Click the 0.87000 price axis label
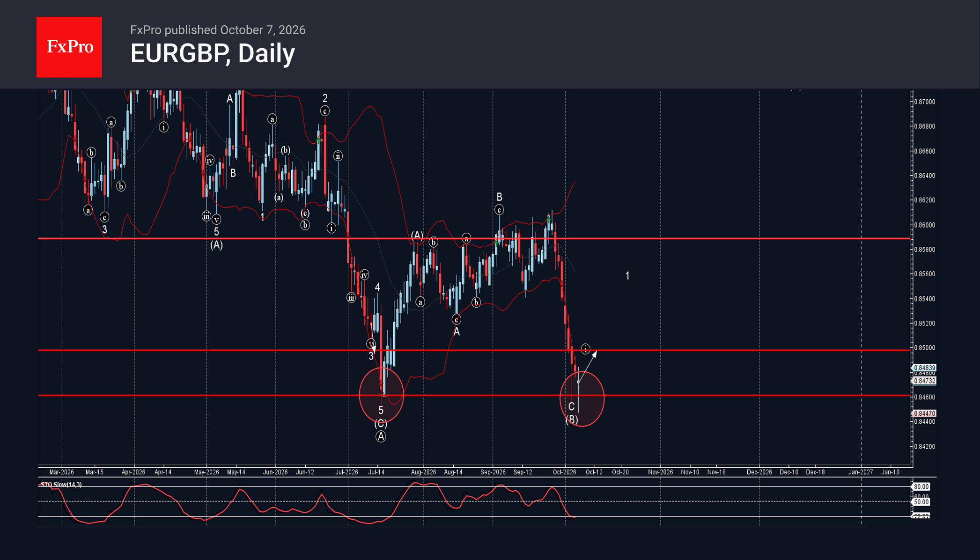The image size is (980, 560). click(x=925, y=102)
